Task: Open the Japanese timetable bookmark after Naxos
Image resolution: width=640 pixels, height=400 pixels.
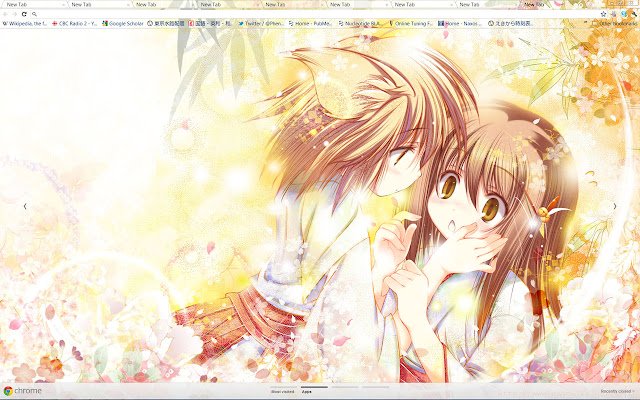Action: tap(511, 24)
